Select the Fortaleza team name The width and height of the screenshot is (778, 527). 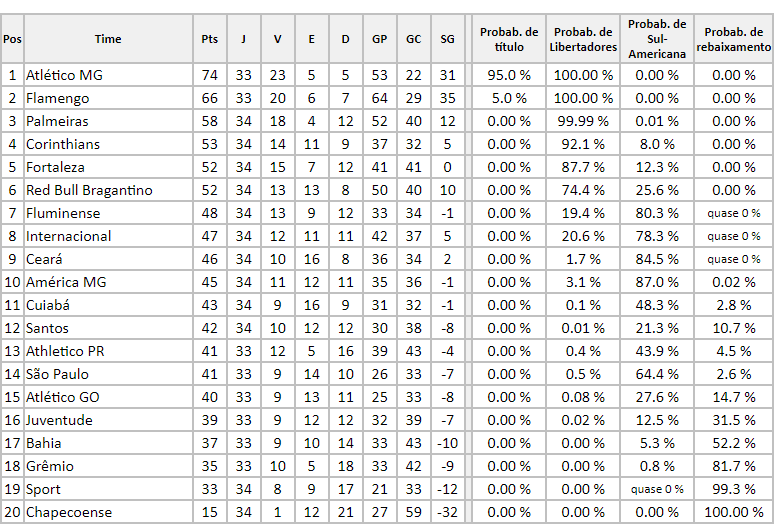pyautogui.click(x=55, y=167)
